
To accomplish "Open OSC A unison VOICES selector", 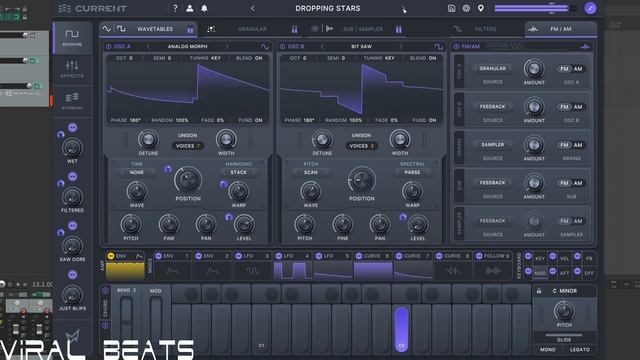I will [188, 146].
